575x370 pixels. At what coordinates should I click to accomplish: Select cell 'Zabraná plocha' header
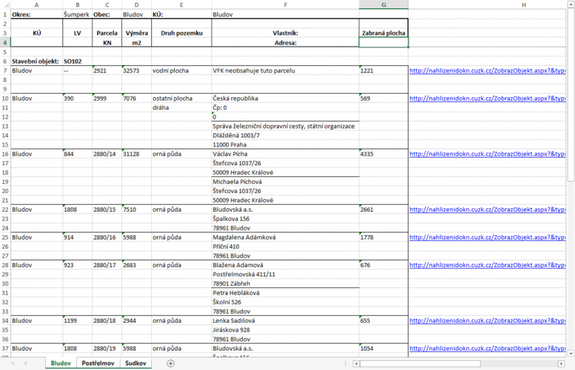click(x=384, y=33)
